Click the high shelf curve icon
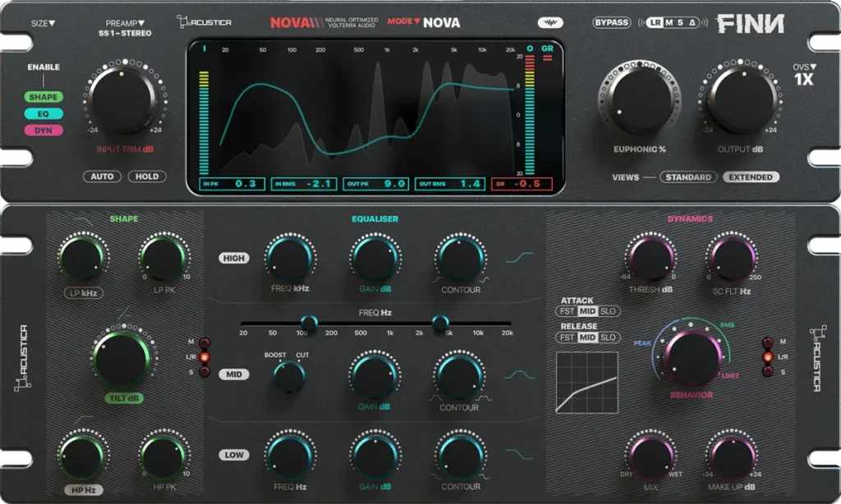The width and height of the screenshot is (841, 504). (x=519, y=258)
